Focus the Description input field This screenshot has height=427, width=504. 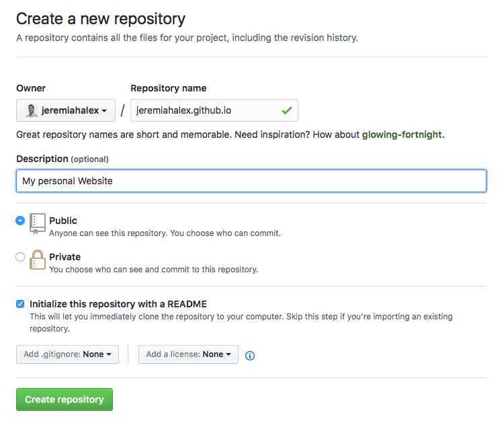click(251, 181)
